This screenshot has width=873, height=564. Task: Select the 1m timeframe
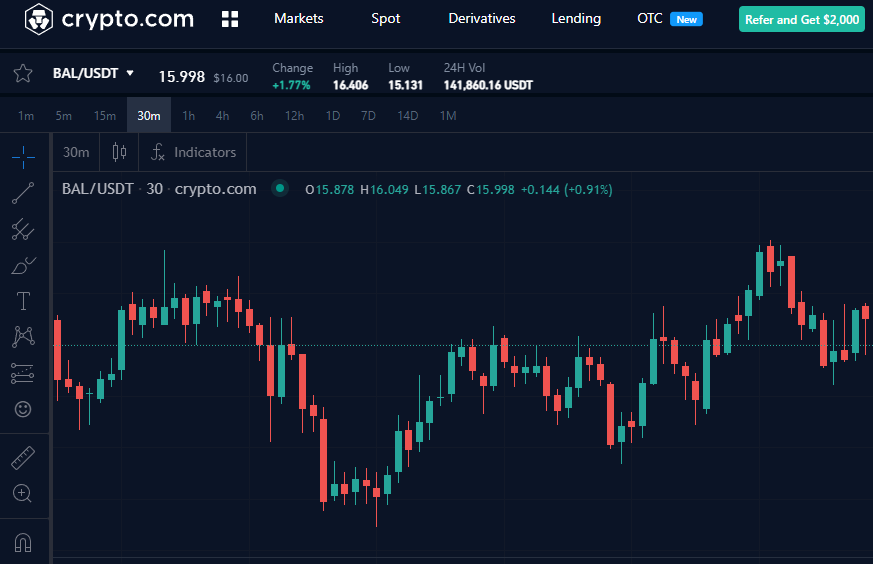point(26,116)
